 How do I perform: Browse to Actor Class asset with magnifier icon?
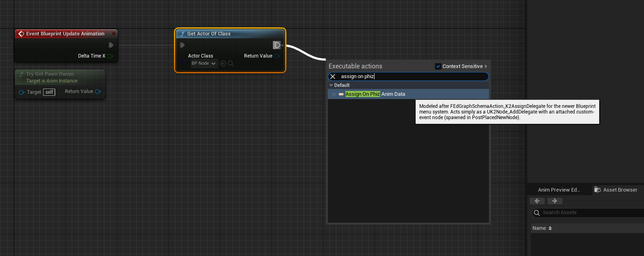click(231, 64)
